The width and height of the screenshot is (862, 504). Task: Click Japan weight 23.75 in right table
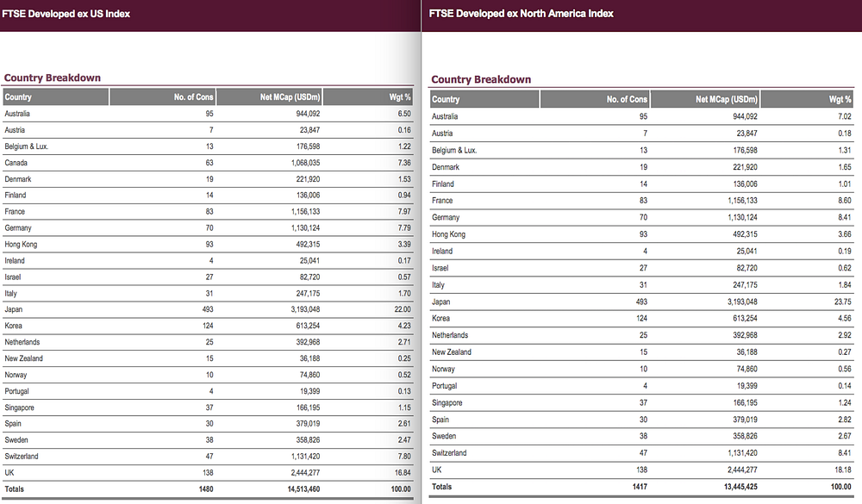coord(842,302)
